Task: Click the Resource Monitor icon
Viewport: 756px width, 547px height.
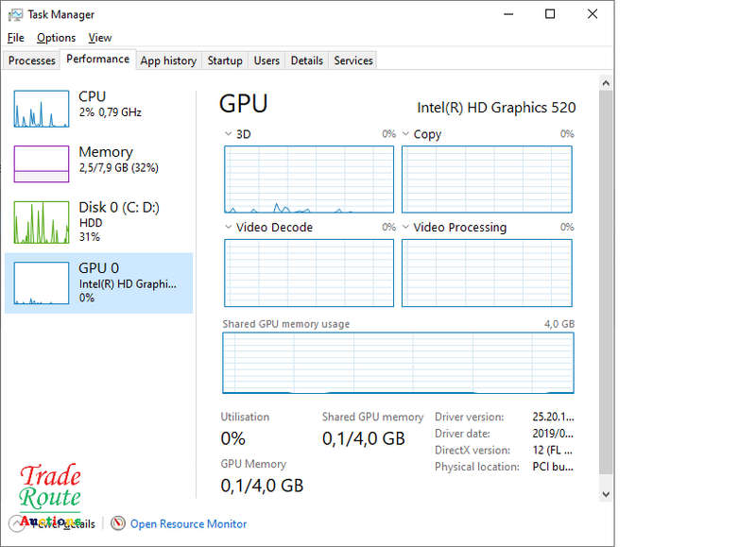Action: (118, 522)
